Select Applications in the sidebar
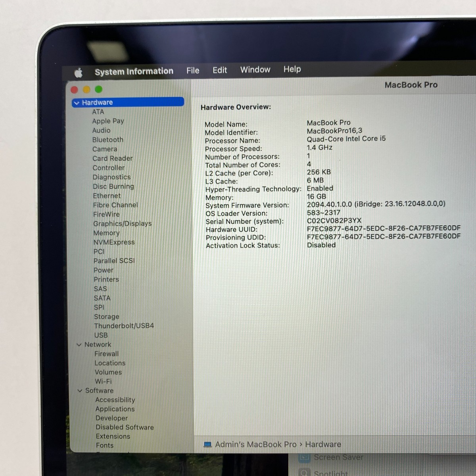Image resolution: width=476 pixels, height=476 pixels. pos(115,409)
